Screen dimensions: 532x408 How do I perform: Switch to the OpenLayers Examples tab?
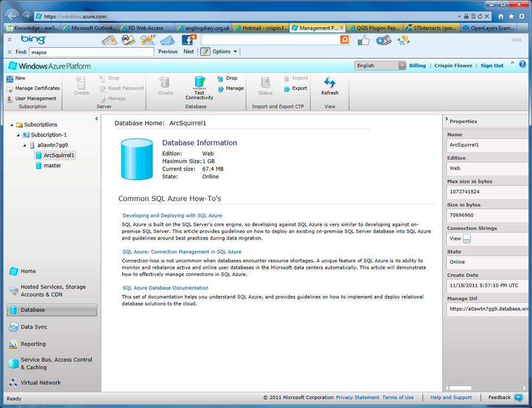click(489, 28)
